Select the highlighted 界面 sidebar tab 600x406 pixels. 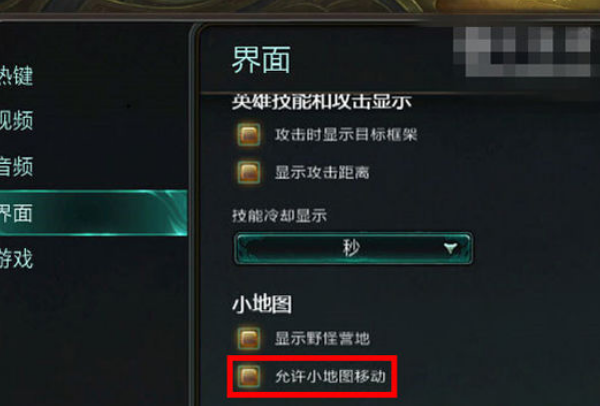click(x=93, y=213)
